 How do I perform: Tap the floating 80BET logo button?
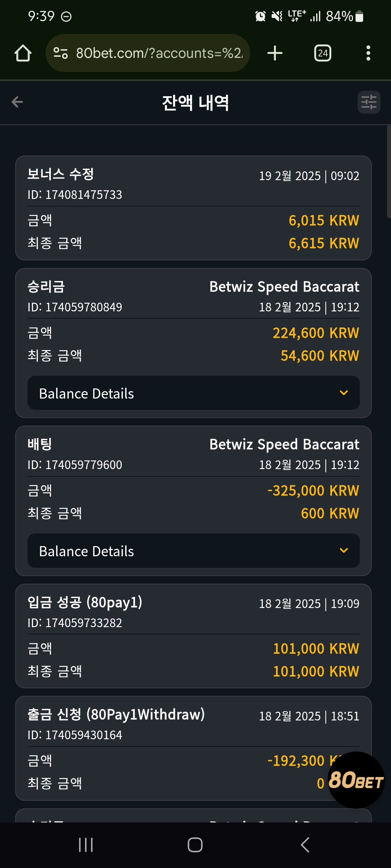pyautogui.click(x=356, y=780)
